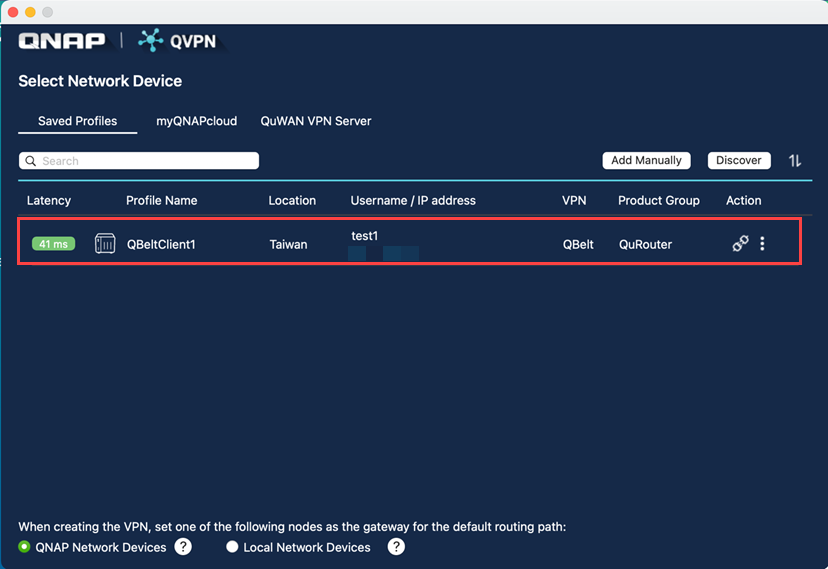828x569 pixels.
Task: Open help for Local Network Devices
Action: tap(396, 546)
